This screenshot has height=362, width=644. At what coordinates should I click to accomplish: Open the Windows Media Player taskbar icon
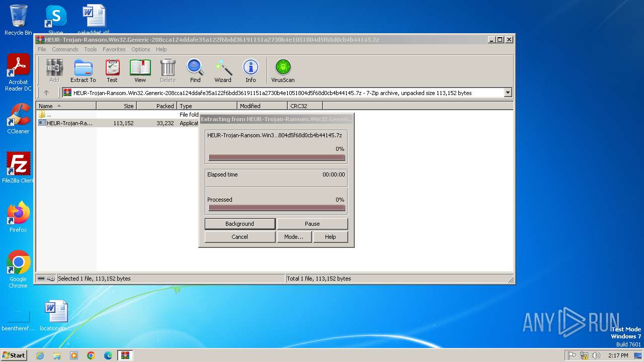pos(74,355)
